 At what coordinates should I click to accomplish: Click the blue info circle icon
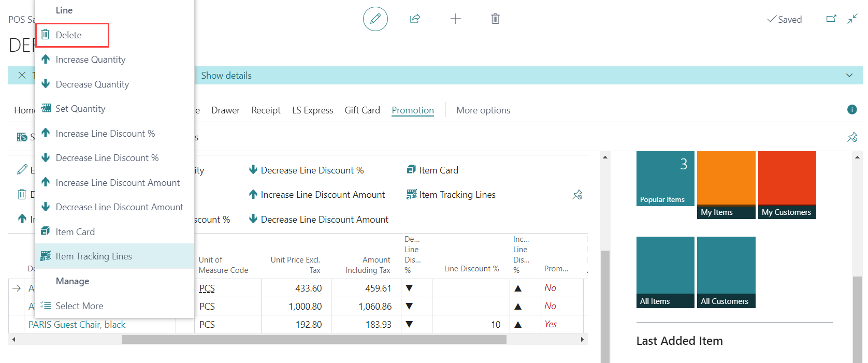tap(852, 109)
